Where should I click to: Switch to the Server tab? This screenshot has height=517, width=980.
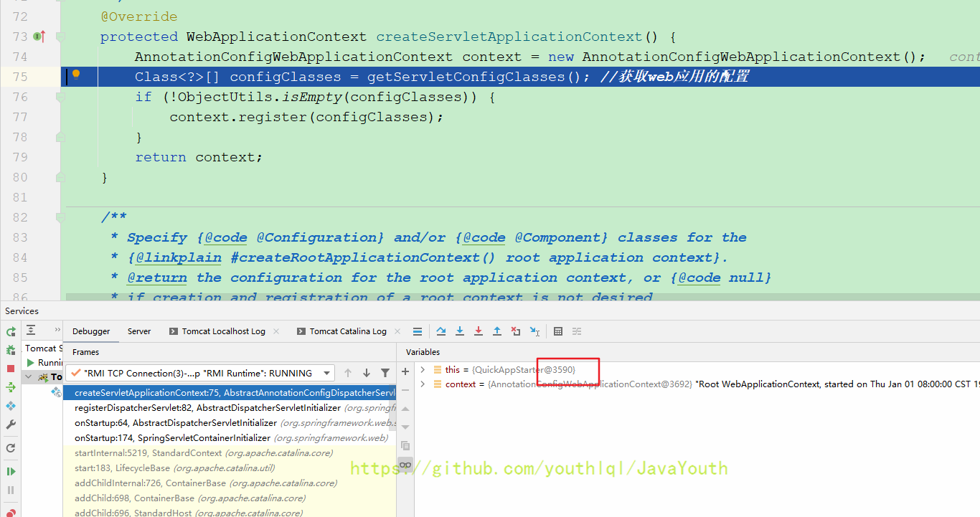point(139,331)
